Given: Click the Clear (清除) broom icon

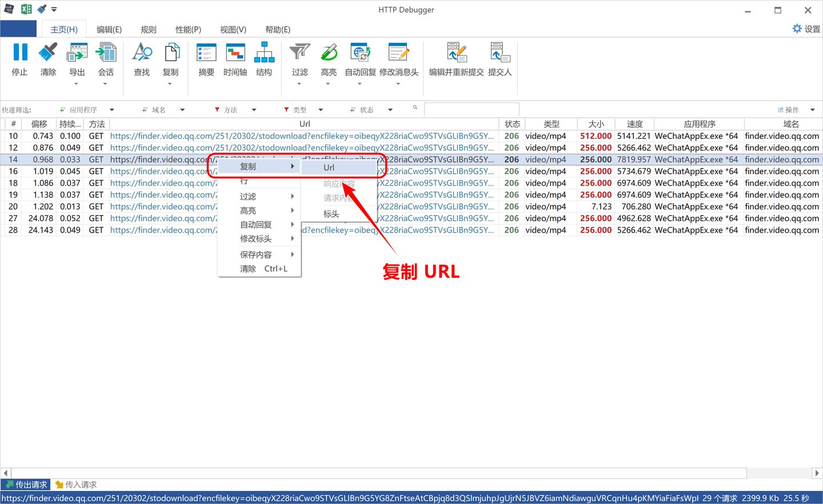Looking at the screenshot, I should point(48,53).
